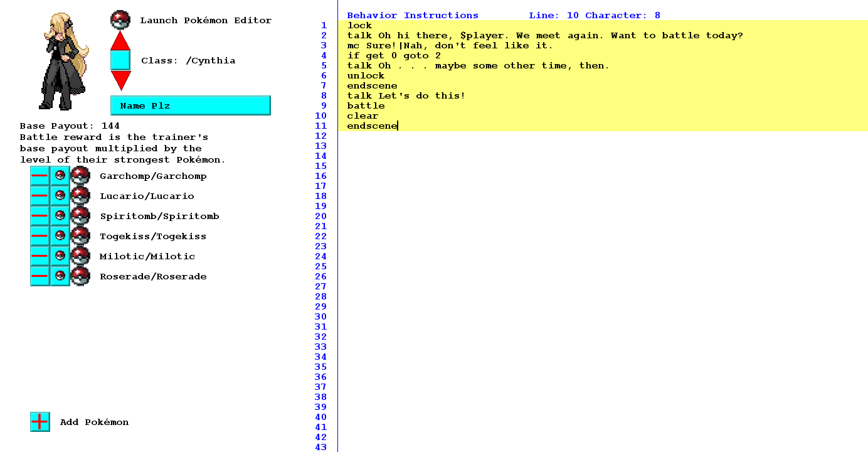
Task: Click the red plus Add Pokémon icon
Action: pos(40,422)
